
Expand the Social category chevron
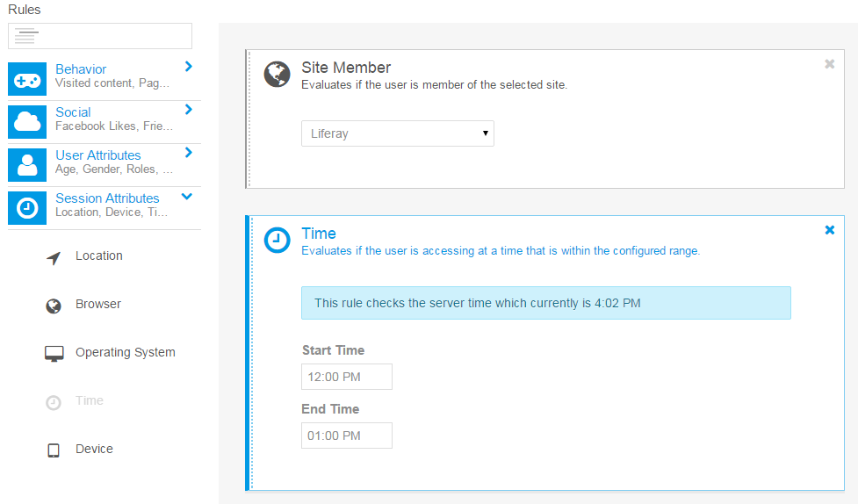(188, 110)
